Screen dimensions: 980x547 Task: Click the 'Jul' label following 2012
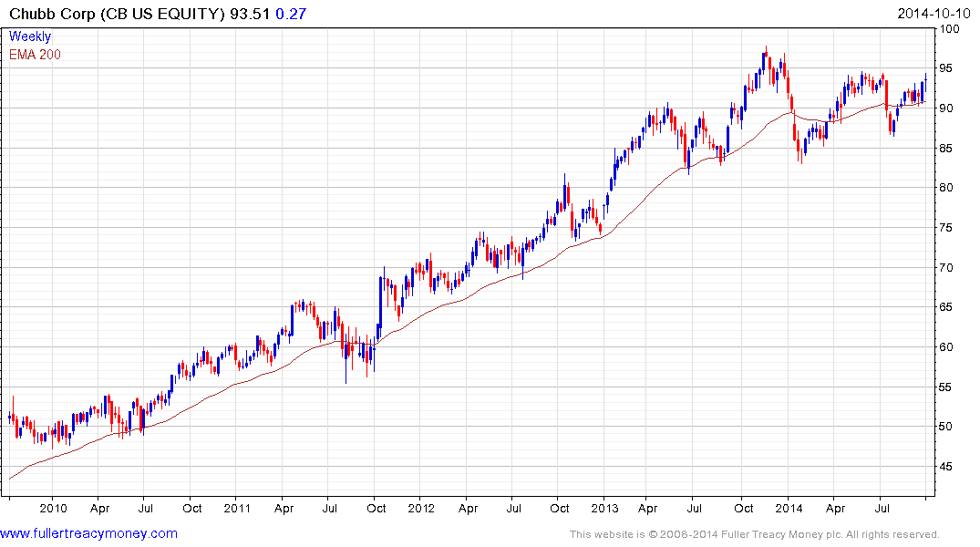(513, 508)
